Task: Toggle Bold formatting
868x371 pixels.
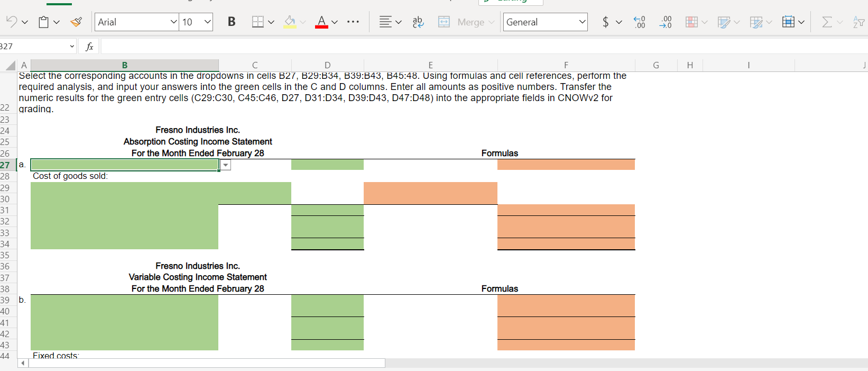Action: point(231,22)
